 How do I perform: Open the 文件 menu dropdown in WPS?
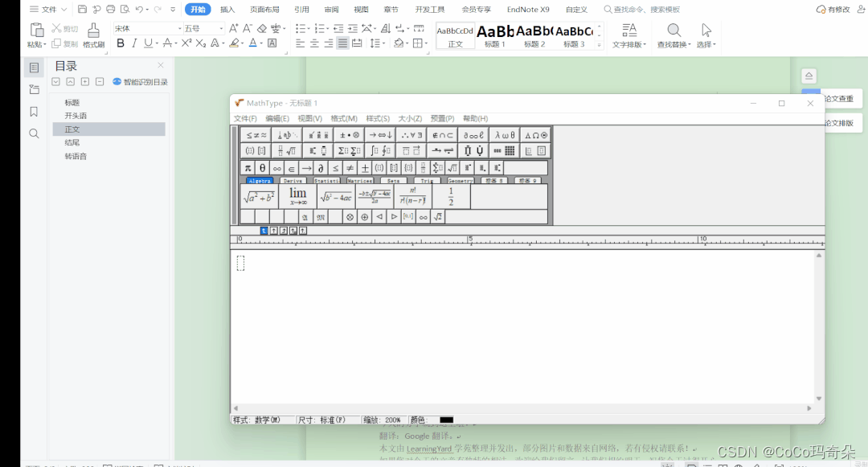tap(48, 10)
